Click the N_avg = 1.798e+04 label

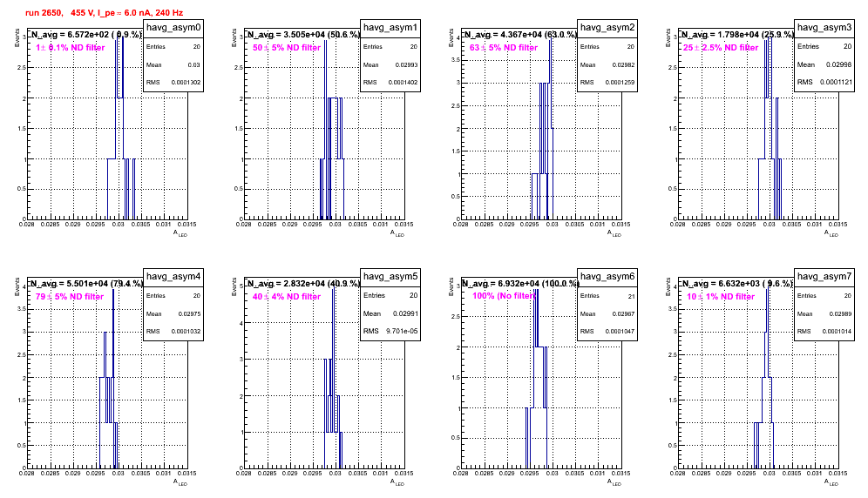coord(737,35)
